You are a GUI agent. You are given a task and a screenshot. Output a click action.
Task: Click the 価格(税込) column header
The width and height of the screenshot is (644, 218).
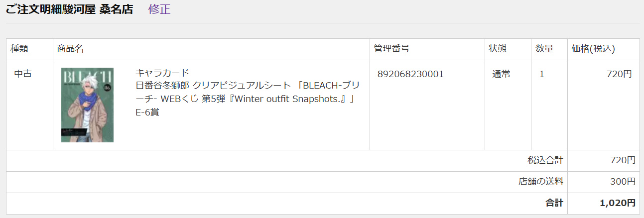[593, 49]
